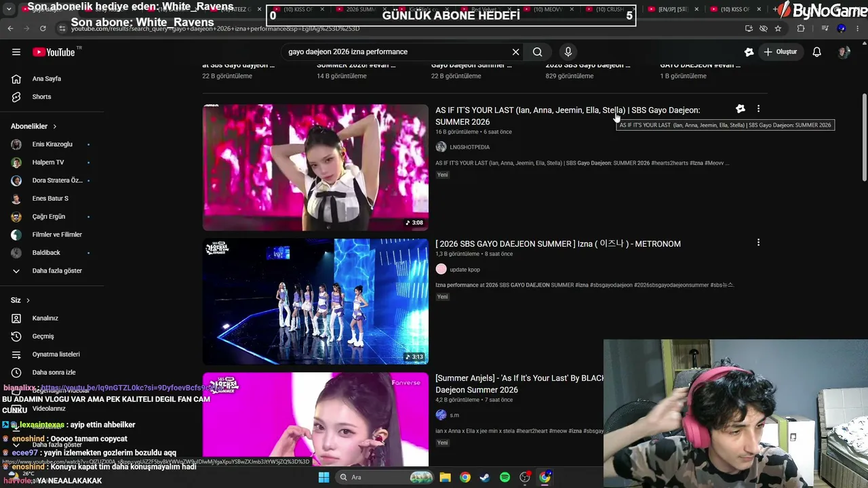Open the tab search dropdown arrow
This screenshot has height=488, width=868.
[9, 9]
